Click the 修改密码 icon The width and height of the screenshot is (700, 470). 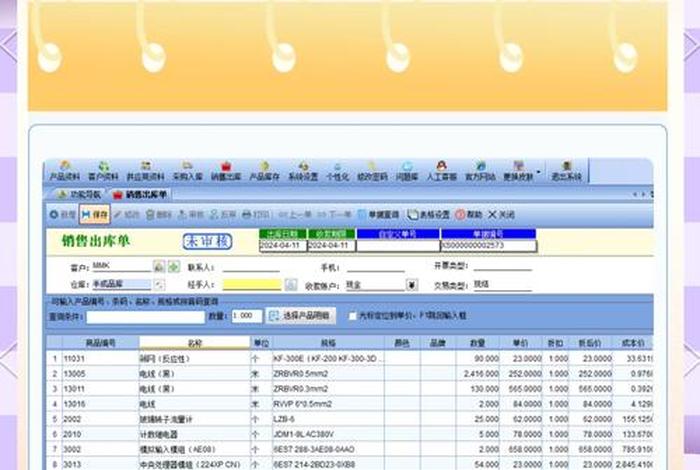coord(370,170)
